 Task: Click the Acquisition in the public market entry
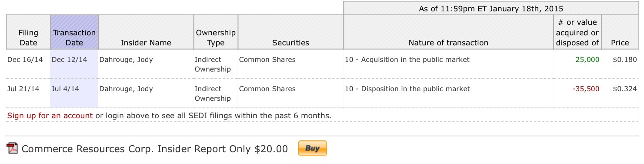click(407, 60)
